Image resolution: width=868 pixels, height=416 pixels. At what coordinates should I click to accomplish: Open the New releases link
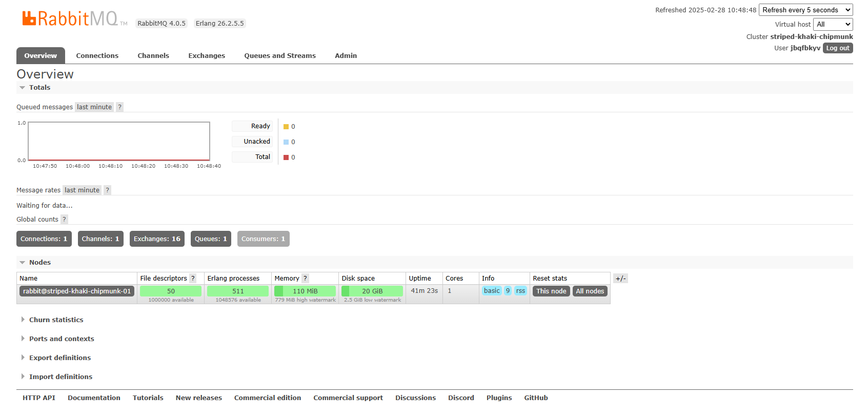click(x=199, y=398)
